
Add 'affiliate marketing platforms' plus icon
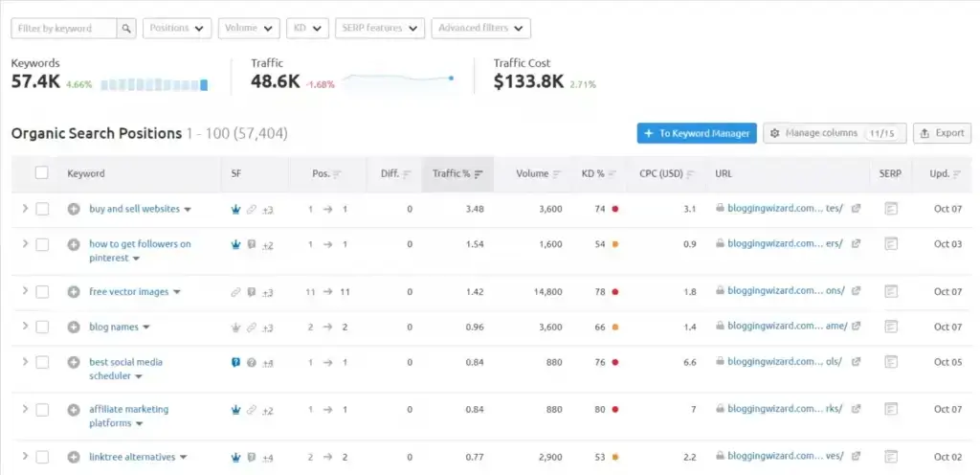coord(74,409)
